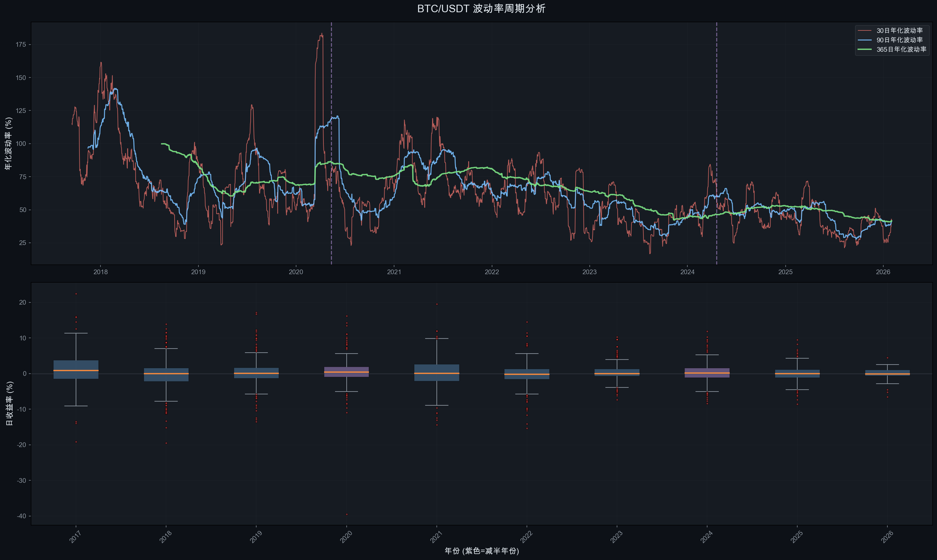Click the blue line swatch in legend
The height and width of the screenshot is (560, 937).
tap(864, 40)
